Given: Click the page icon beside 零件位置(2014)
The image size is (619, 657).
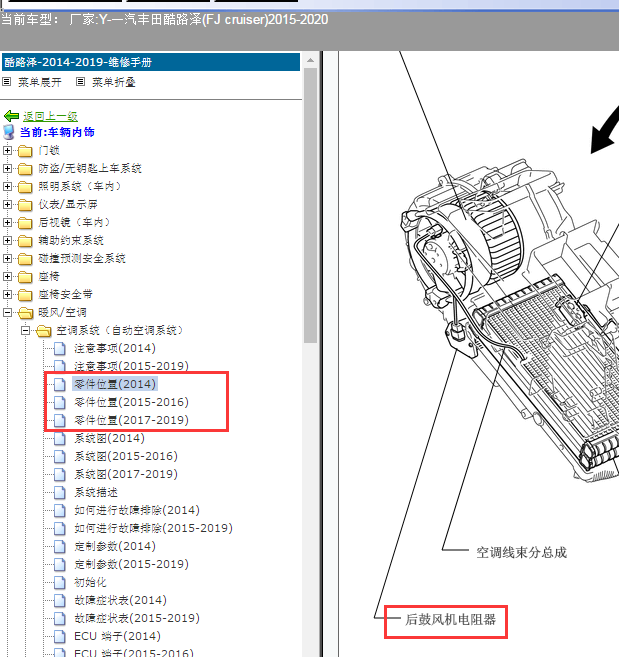Looking at the screenshot, I should pyautogui.click(x=60, y=384).
